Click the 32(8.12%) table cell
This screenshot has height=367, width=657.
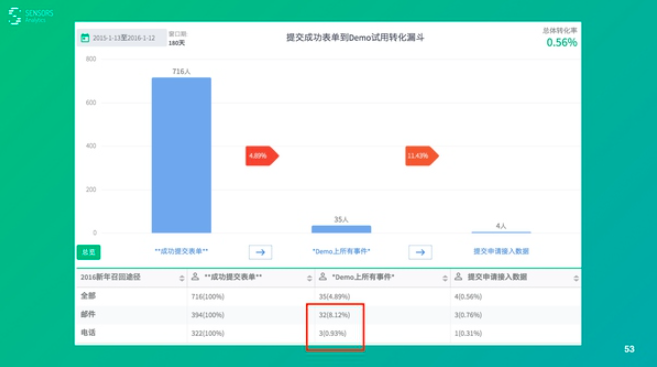[334, 315]
